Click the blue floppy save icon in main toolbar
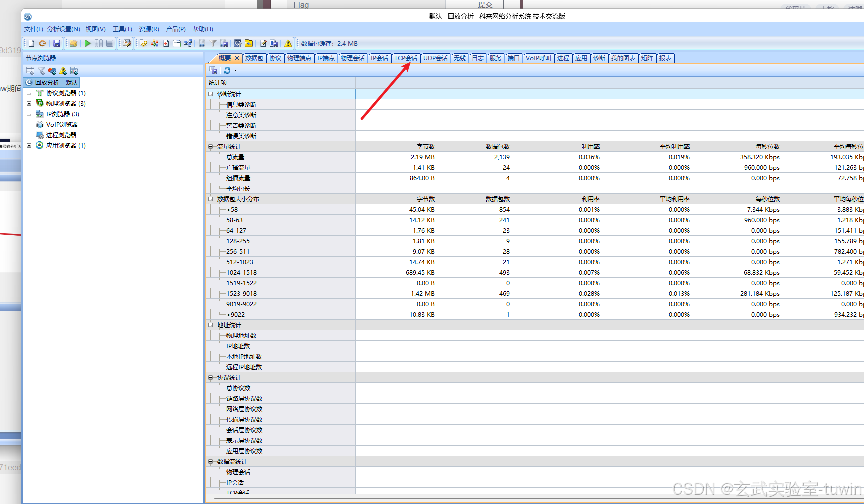This screenshot has height=504, width=864. (57, 43)
